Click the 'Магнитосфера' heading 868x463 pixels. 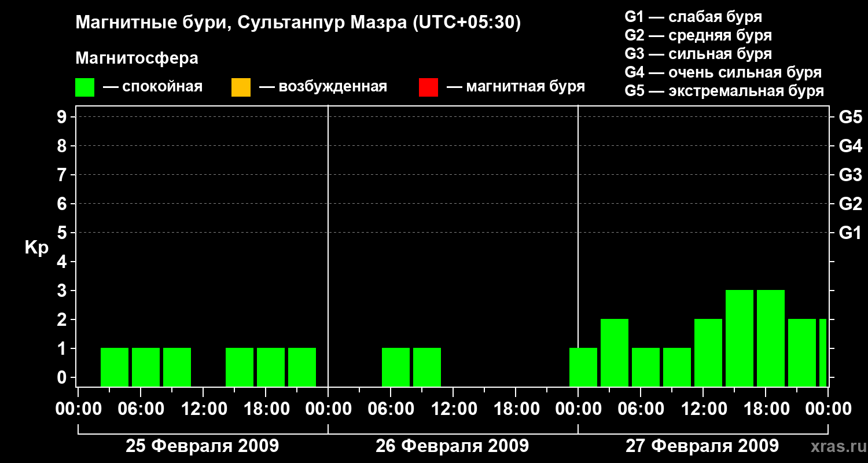(137, 58)
